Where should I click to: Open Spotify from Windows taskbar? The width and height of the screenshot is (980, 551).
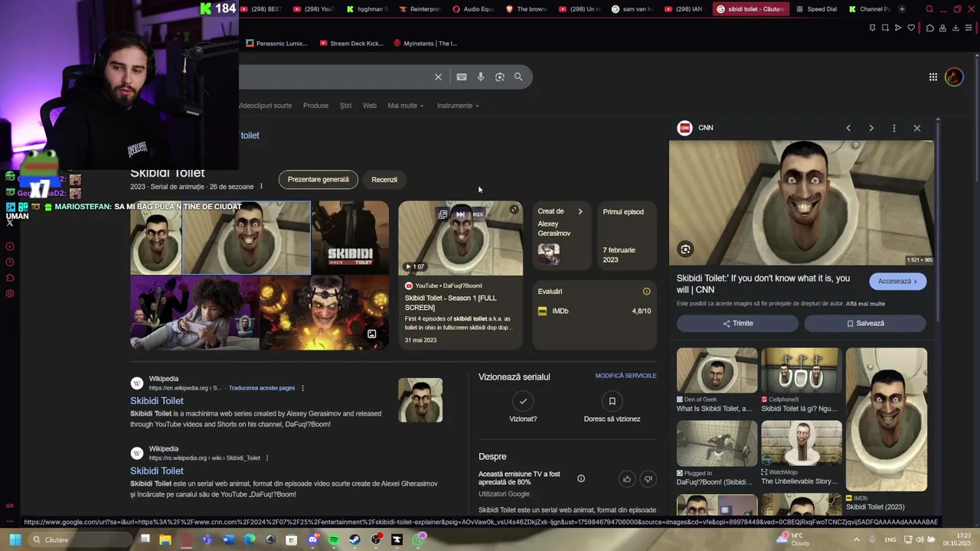click(334, 540)
